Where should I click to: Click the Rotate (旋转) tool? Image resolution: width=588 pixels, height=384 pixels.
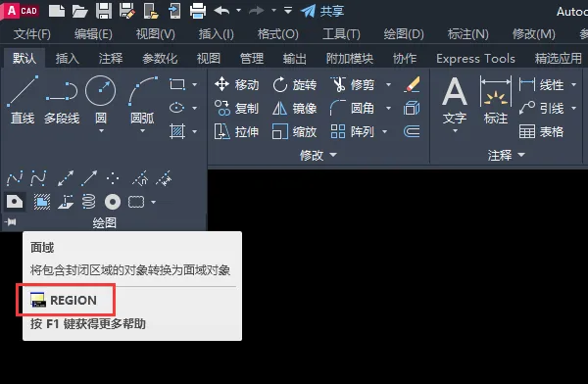(x=295, y=84)
